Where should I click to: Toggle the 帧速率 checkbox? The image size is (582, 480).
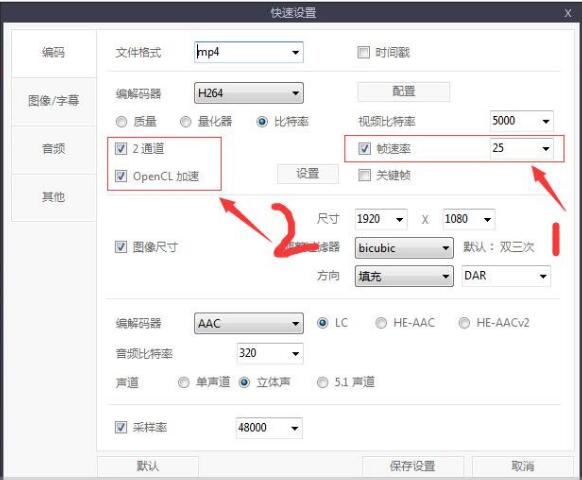click(x=364, y=148)
